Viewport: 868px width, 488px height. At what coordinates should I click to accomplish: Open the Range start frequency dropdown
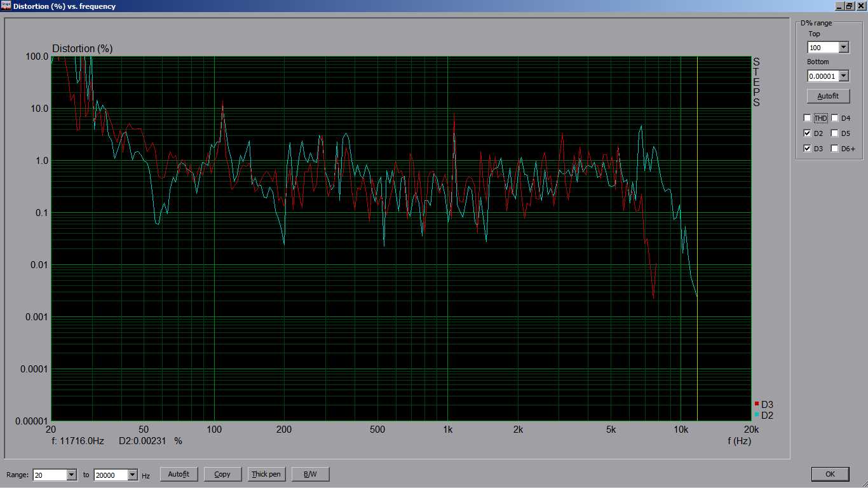point(71,475)
